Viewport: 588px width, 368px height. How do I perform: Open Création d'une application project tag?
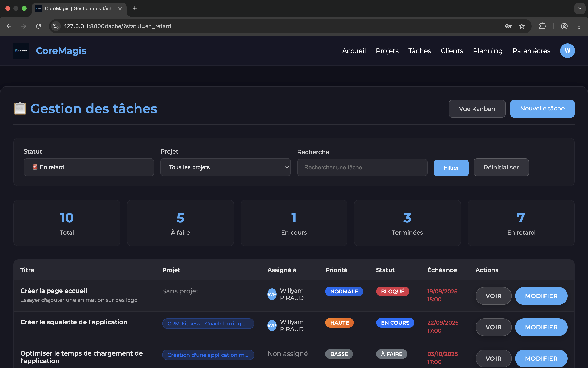pyautogui.click(x=208, y=355)
